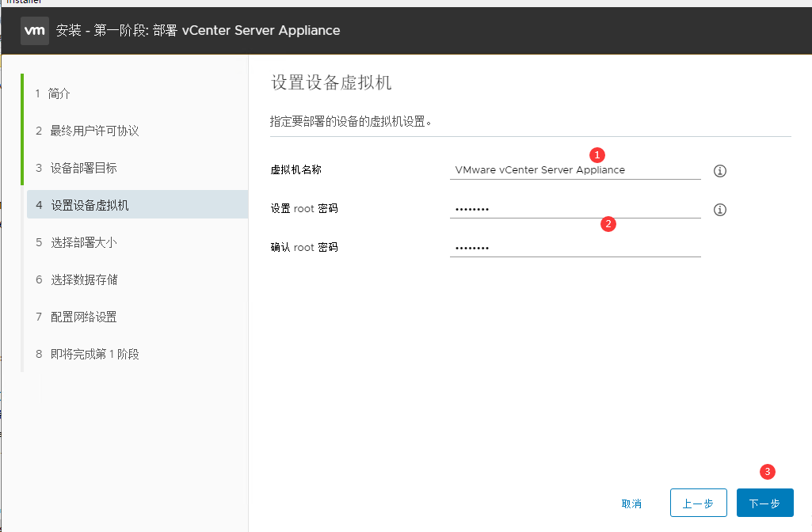Click the 上一步 back button
Image resolution: width=812 pixels, height=532 pixels.
point(698,503)
